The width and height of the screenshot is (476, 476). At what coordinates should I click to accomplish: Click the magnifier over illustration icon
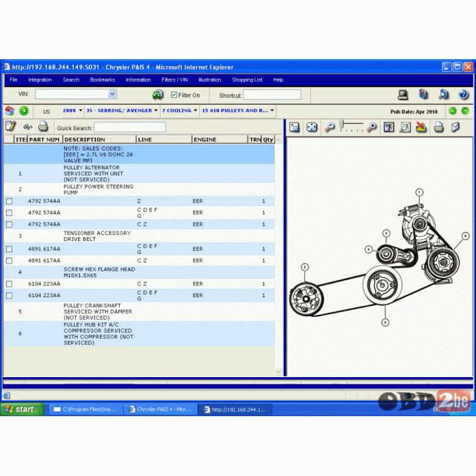click(405, 127)
